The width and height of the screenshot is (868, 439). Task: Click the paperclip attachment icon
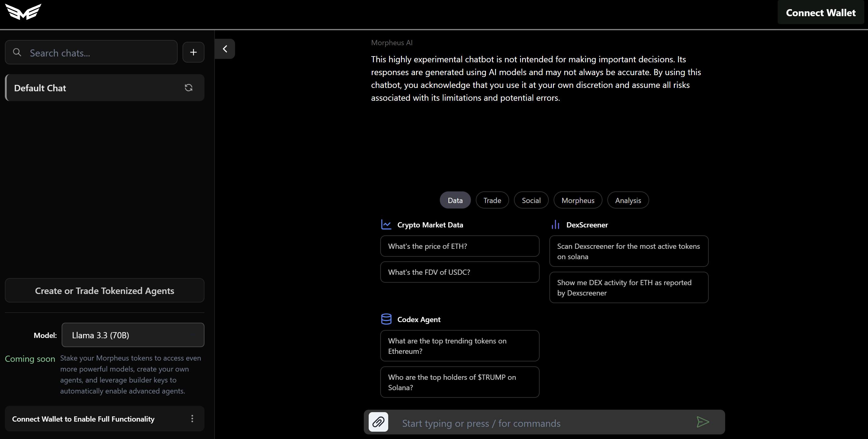[378, 422]
